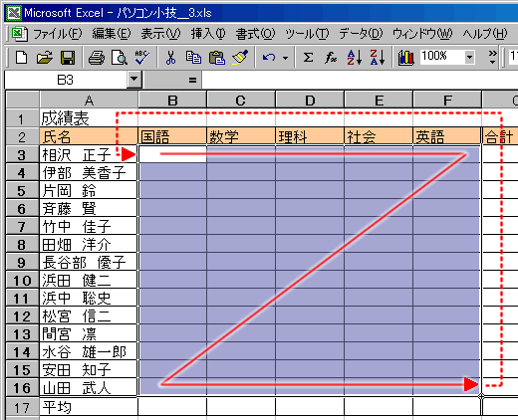Select column F header
518x420 pixels.
[x=447, y=100]
